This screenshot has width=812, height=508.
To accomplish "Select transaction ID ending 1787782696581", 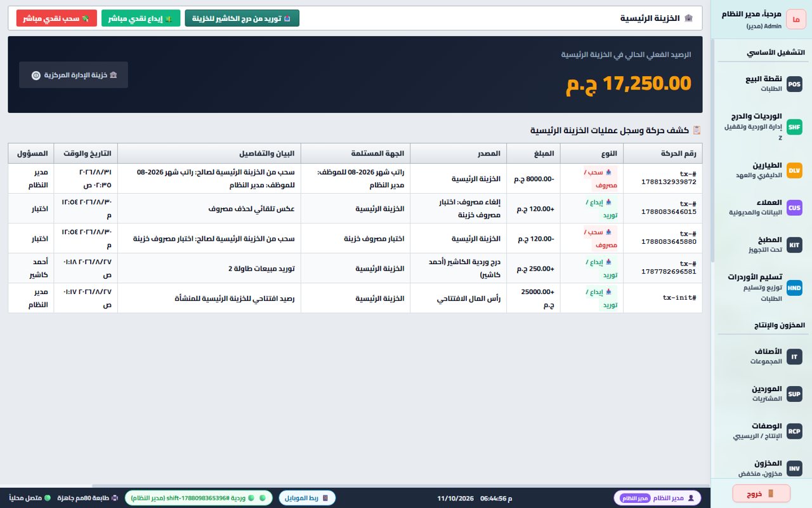I will (669, 267).
